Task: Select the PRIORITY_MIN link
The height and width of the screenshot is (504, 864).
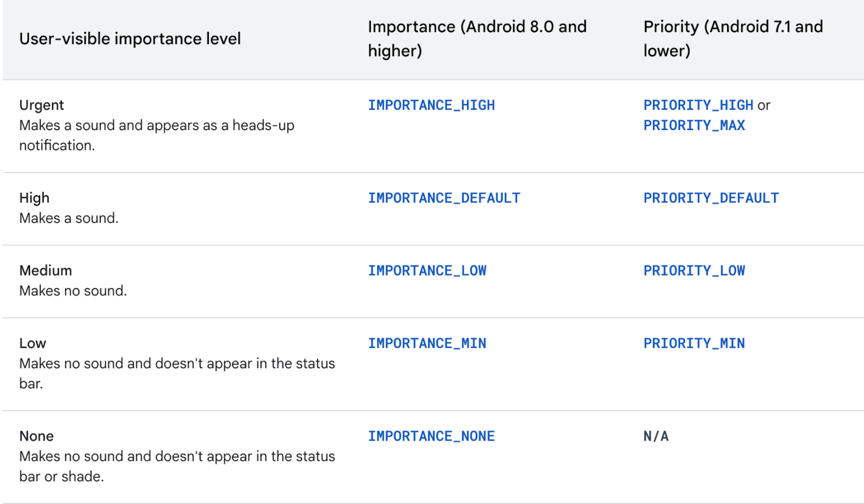Action: point(694,343)
